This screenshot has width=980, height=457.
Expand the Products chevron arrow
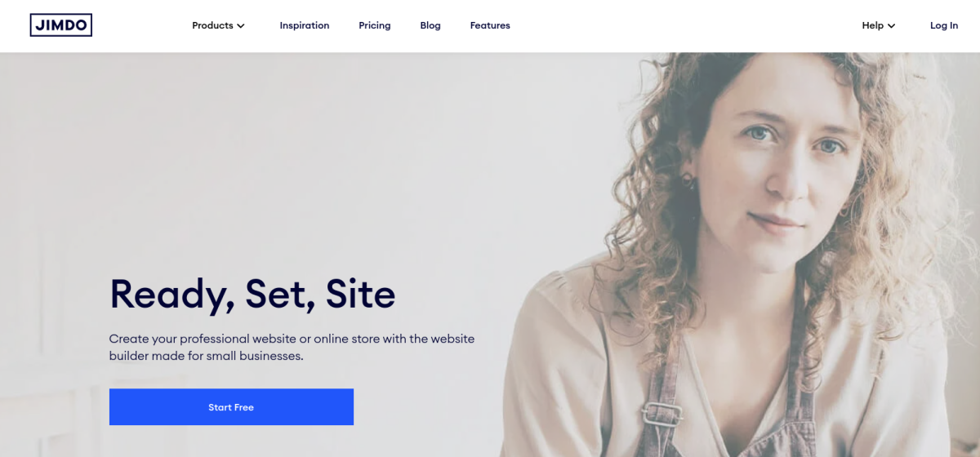tap(241, 26)
